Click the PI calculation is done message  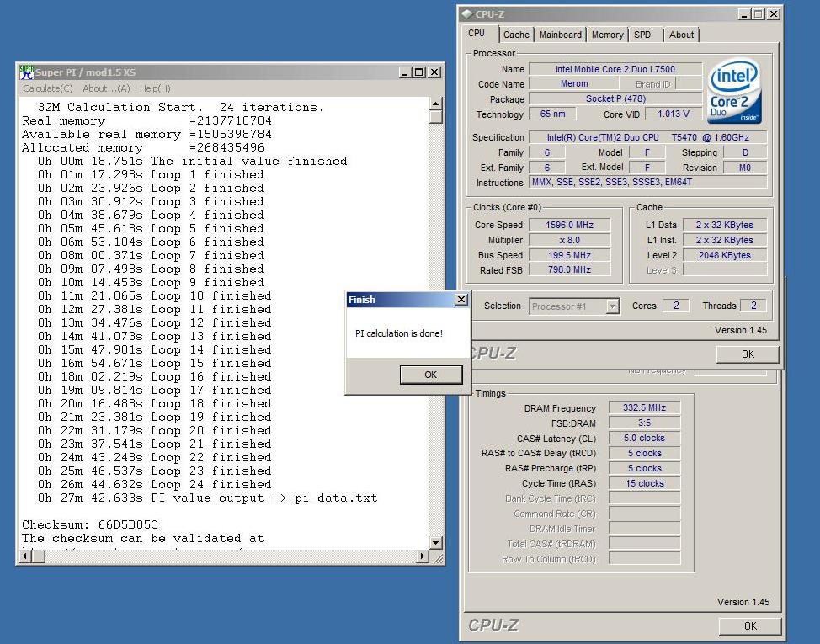coord(399,333)
